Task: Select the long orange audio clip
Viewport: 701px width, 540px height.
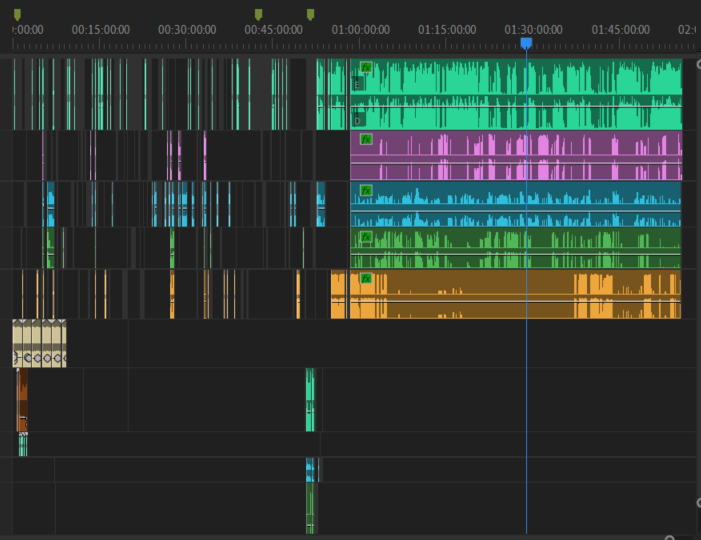Action: [516, 294]
